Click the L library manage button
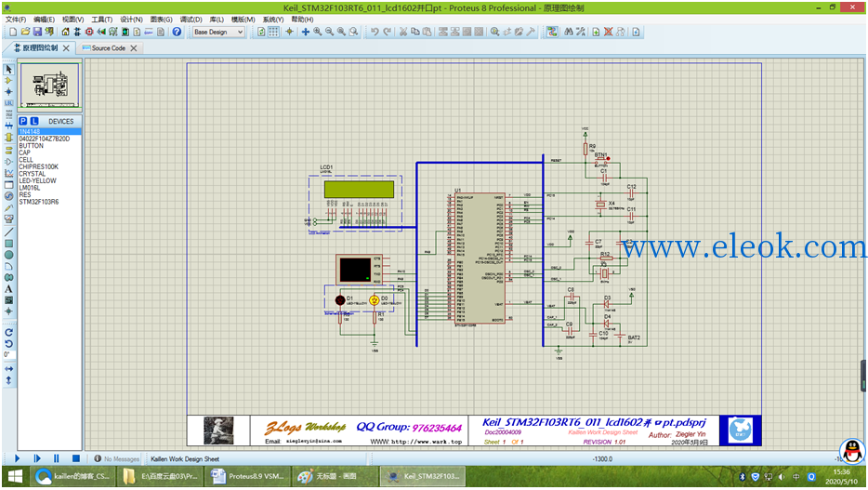Viewport: 868px width, 490px height. (x=34, y=121)
